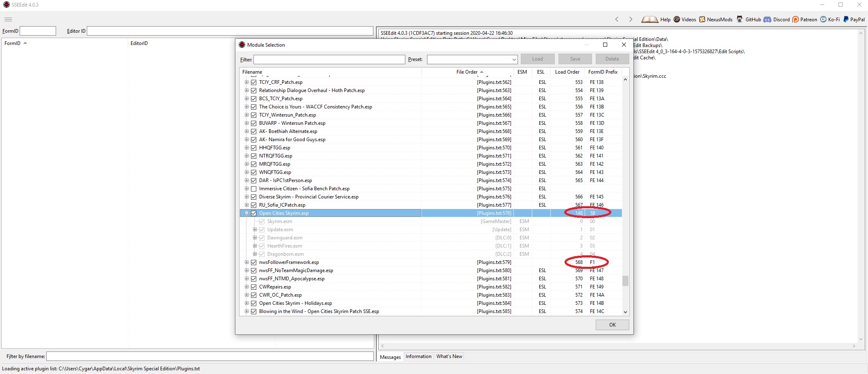
Task: Collapse the Open Cities Skyrim.esp tree entry
Action: (247, 213)
